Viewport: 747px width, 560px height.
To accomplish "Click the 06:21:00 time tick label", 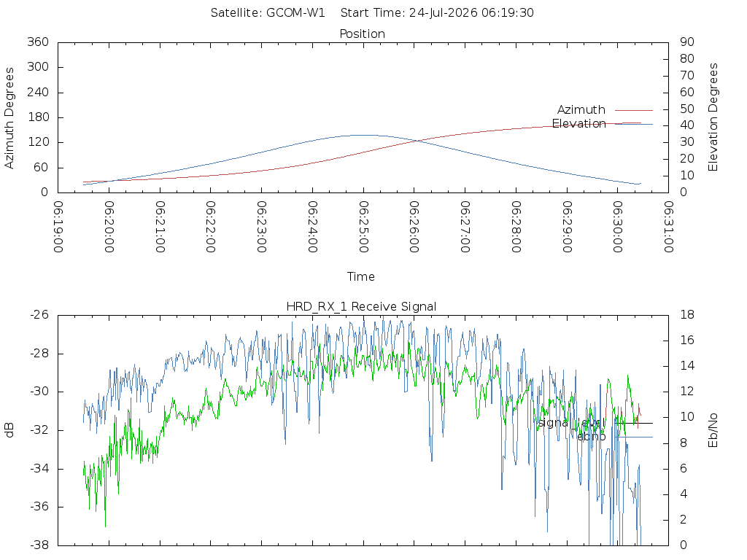I will (160, 227).
